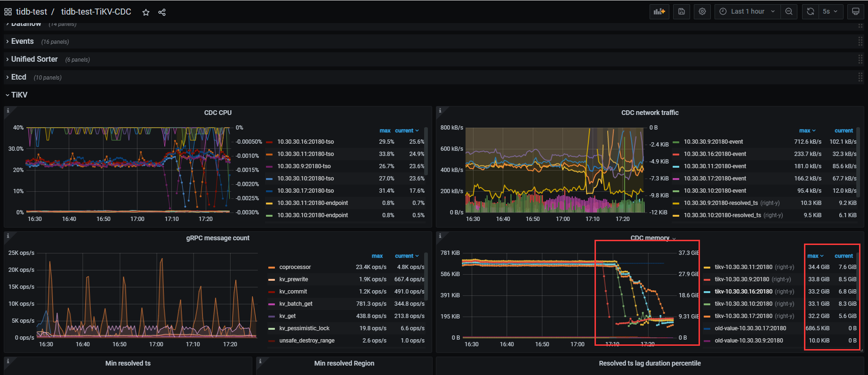Screen dimensions: 868x375
Task: Click the share dashboard icon
Action: [162, 12]
